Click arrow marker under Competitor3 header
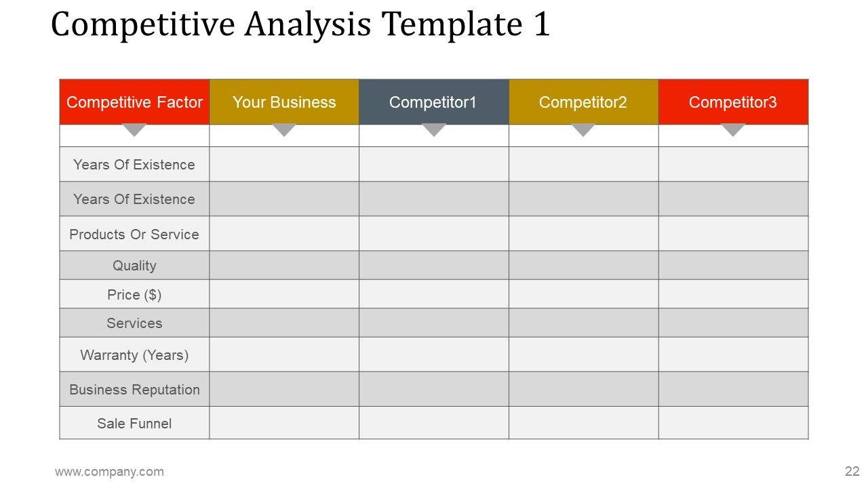This screenshot has height=488, width=868. [733, 129]
